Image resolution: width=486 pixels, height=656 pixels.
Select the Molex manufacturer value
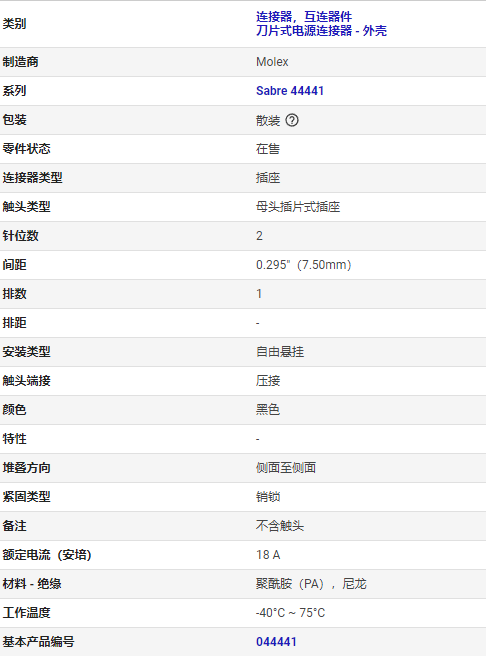(x=272, y=62)
